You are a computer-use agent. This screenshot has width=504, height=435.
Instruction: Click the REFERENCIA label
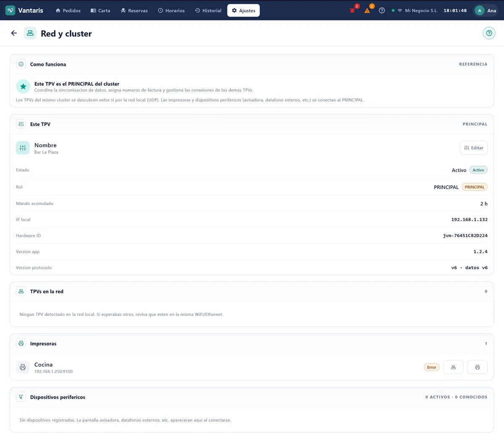click(x=473, y=64)
